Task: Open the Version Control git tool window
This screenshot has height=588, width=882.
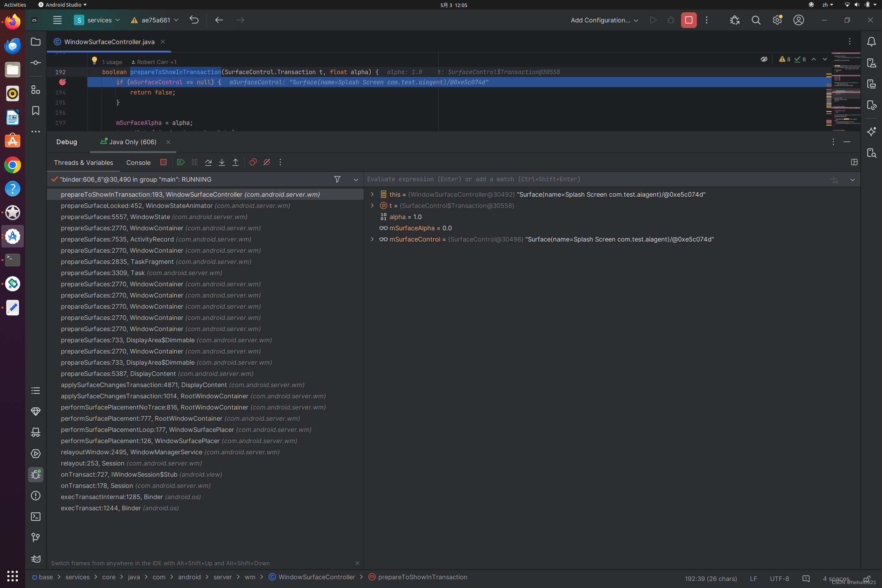Action: click(36, 537)
